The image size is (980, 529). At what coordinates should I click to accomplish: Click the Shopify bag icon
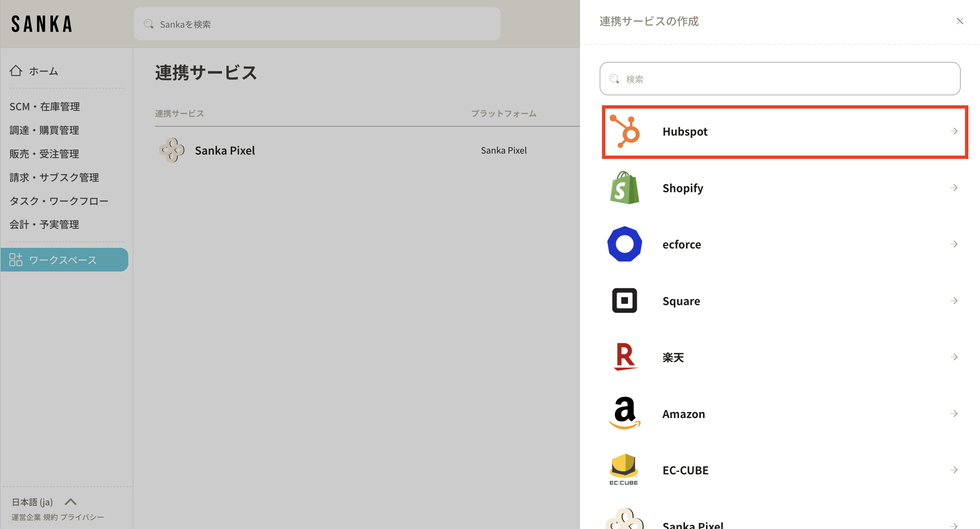pyautogui.click(x=625, y=188)
